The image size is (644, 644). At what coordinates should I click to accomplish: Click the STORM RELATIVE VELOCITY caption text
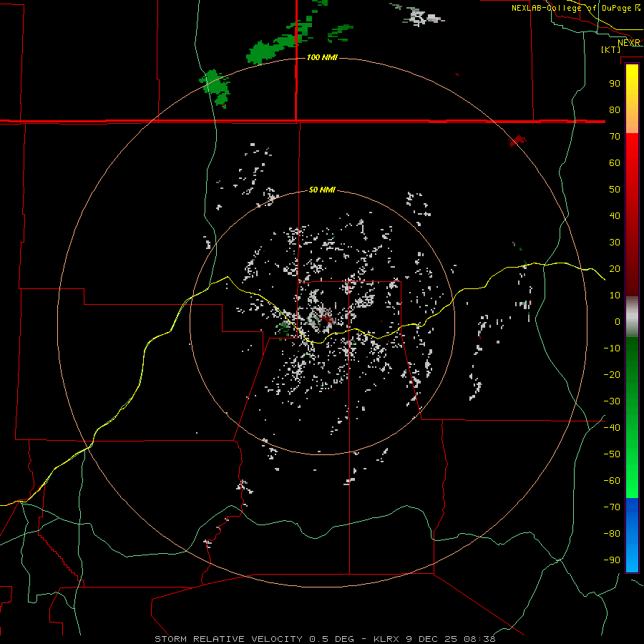(228, 639)
